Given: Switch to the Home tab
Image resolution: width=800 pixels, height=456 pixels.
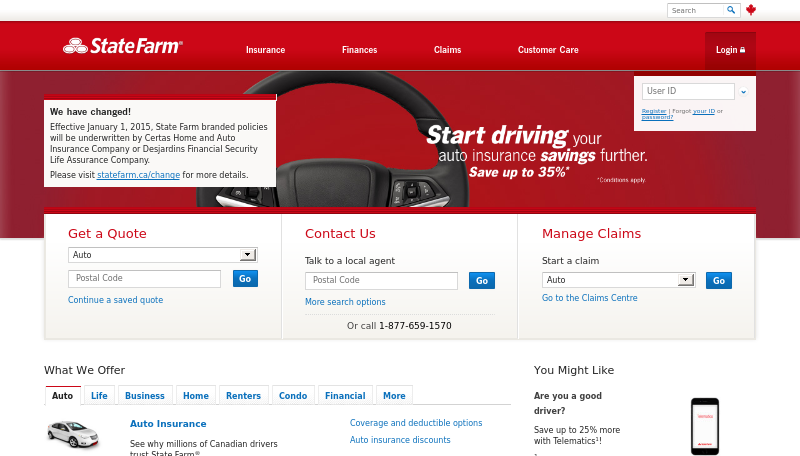Looking at the screenshot, I should [x=196, y=395].
